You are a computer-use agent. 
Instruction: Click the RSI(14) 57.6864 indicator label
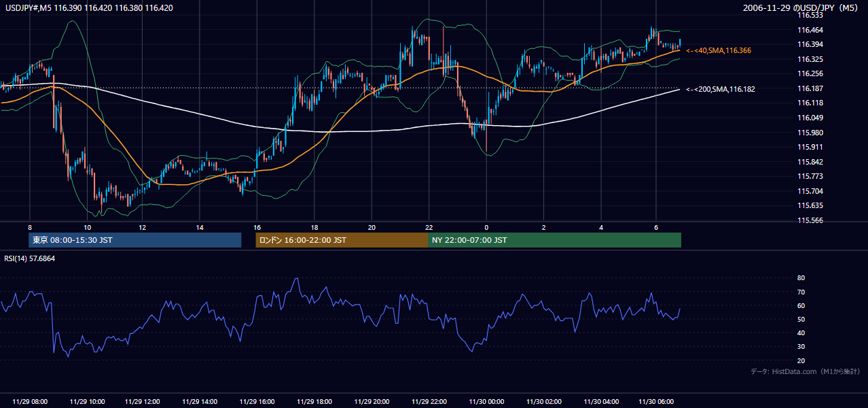click(30, 258)
